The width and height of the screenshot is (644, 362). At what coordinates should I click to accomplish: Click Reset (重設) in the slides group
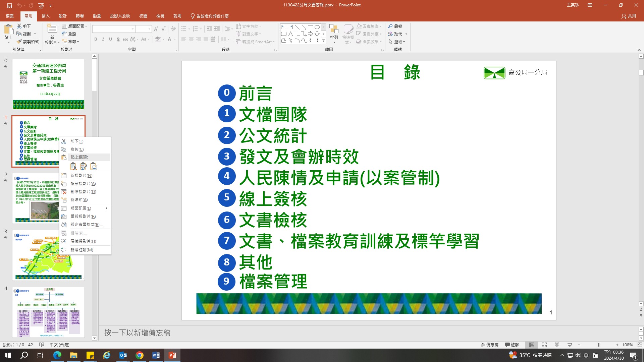69,34
